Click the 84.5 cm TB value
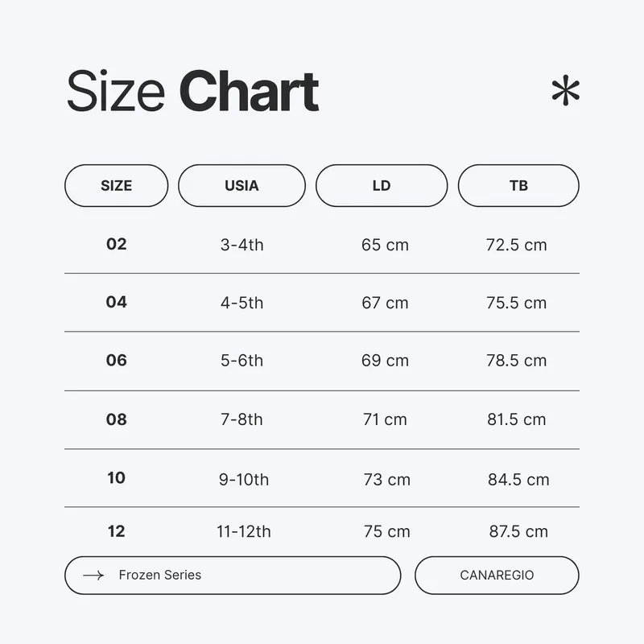 click(518, 479)
